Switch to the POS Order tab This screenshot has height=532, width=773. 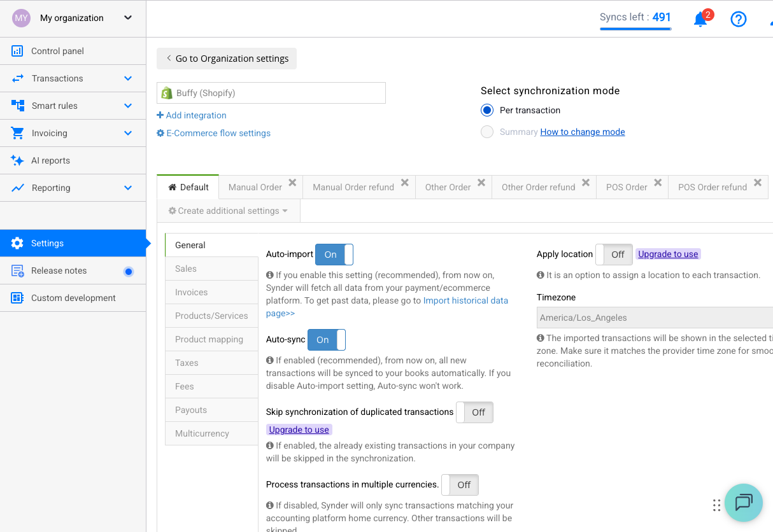627,187
